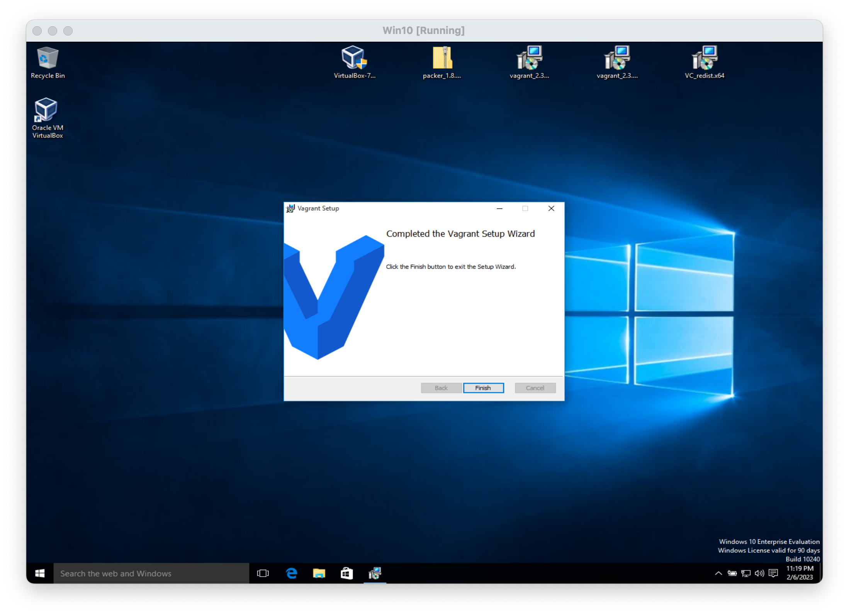Click the Windows Start button
The width and height of the screenshot is (849, 616).
tap(40, 574)
